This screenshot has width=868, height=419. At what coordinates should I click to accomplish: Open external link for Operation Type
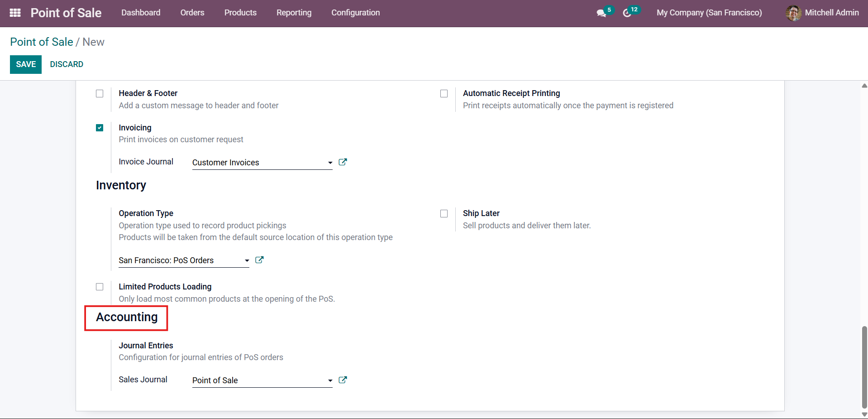[259, 260]
